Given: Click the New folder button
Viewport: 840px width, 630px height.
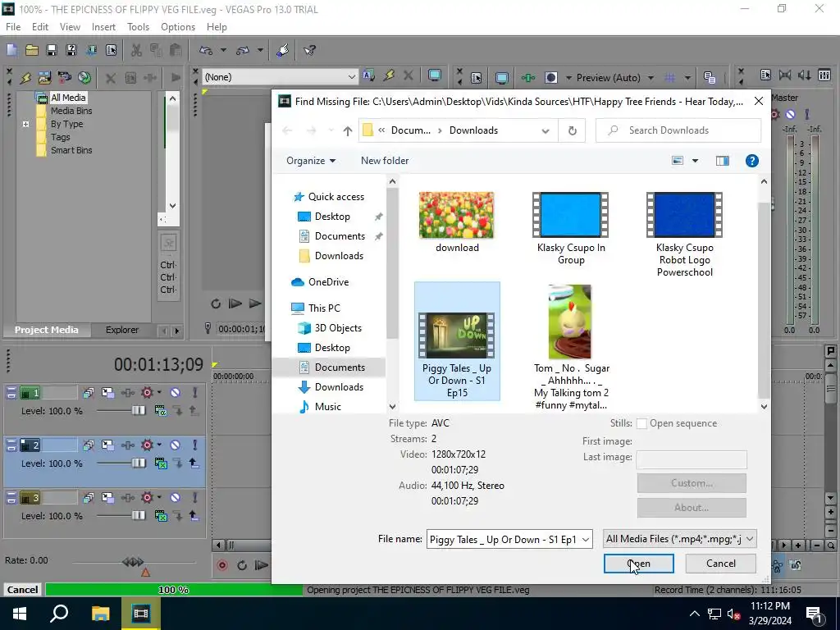Looking at the screenshot, I should point(385,161).
